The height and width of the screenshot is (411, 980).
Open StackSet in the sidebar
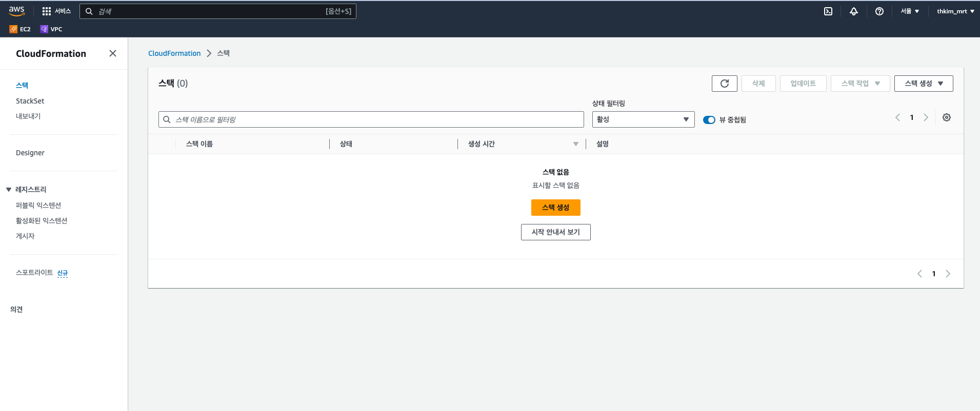(x=30, y=101)
